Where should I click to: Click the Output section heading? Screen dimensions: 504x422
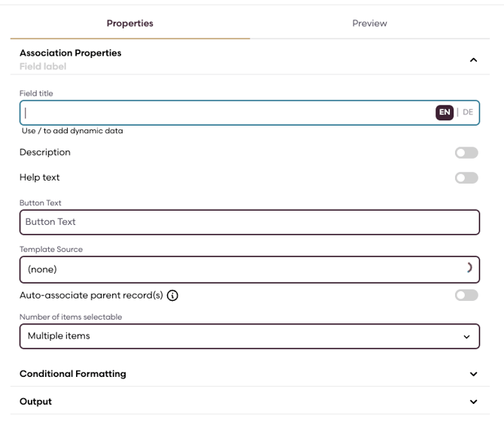[35, 402]
